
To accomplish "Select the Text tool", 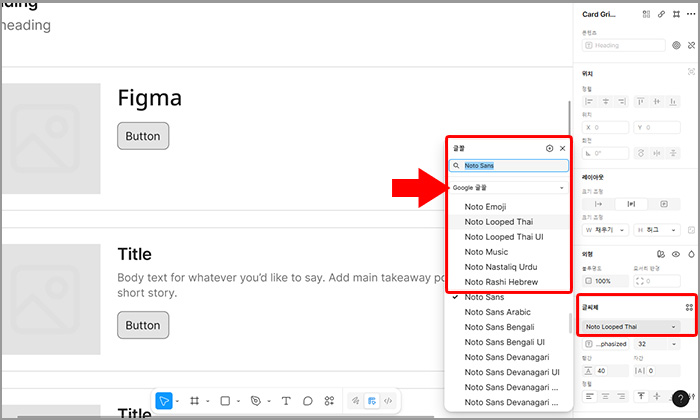I will pos(286,401).
